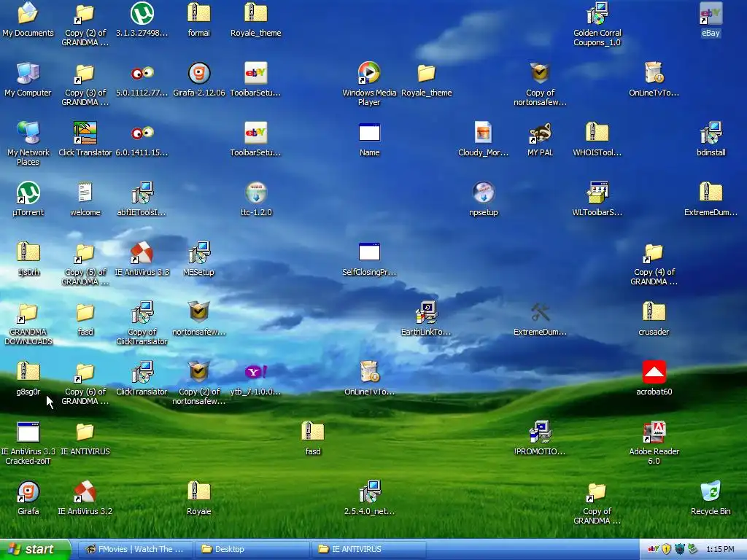Select the IE AntiVirus 3.2 shortcut
This screenshot has height=560, width=747.
click(85, 491)
